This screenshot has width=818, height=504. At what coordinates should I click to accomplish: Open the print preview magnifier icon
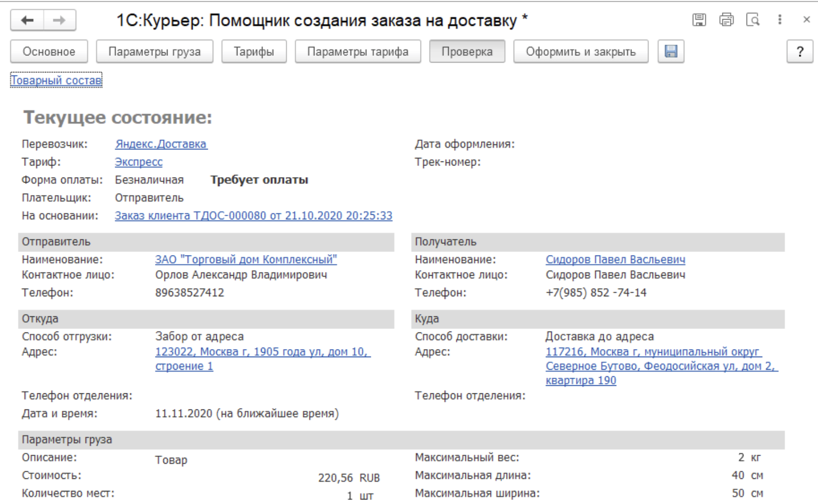tap(753, 20)
